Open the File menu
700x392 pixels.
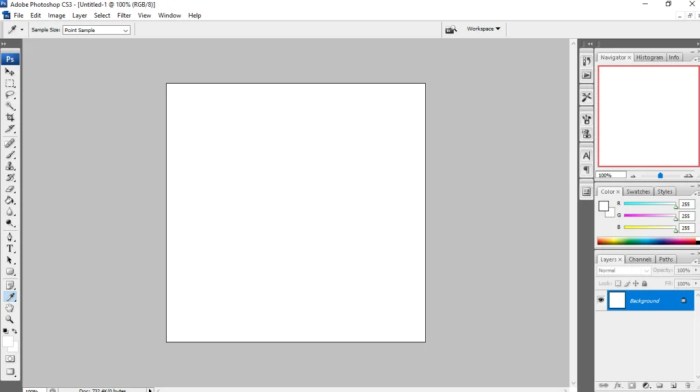pos(18,15)
